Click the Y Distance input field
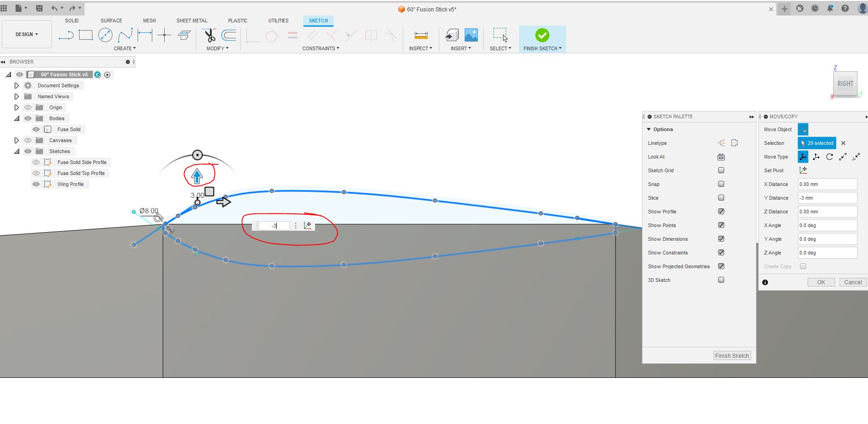This screenshot has width=868, height=424. 827,198
